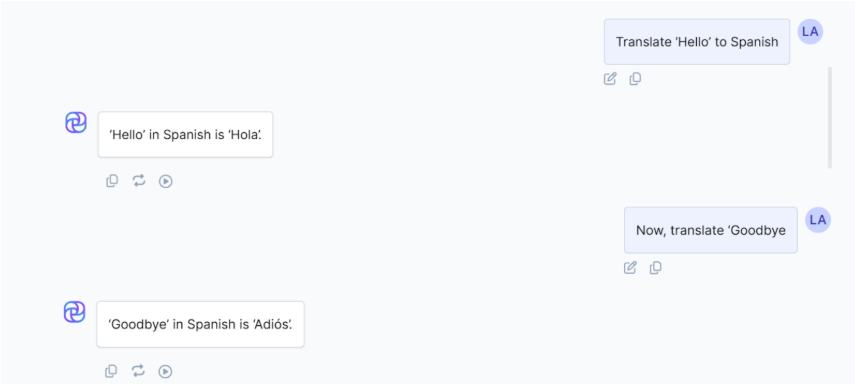
Task: Play the 'Hola' response aloud
Action: (x=166, y=181)
